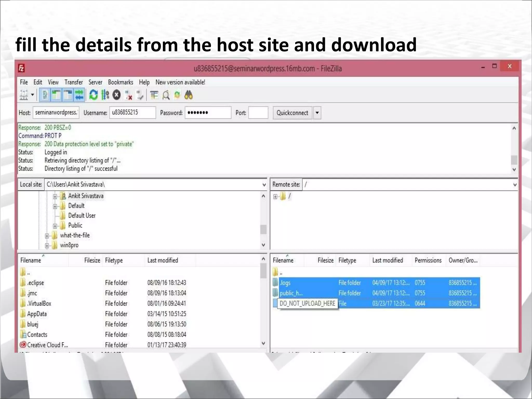Expand the Default tree folder
The width and height of the screenshot is (532, 399).
point(55,207)
